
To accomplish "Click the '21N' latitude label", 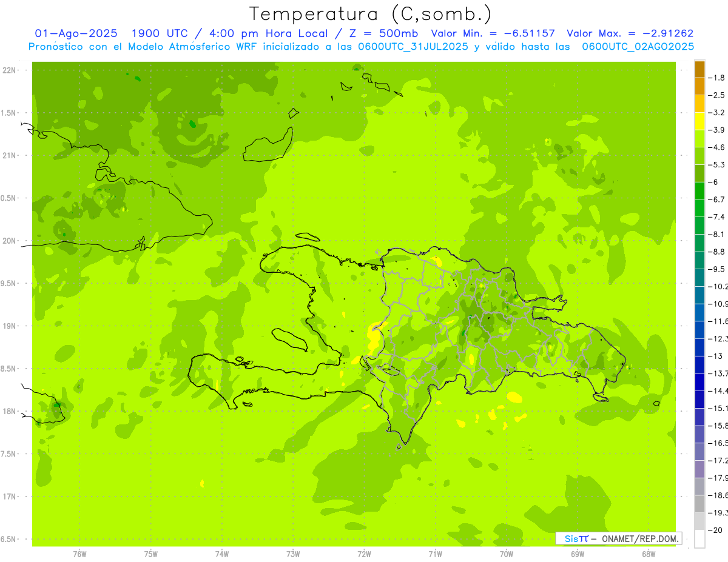I will tap(8, 156).
